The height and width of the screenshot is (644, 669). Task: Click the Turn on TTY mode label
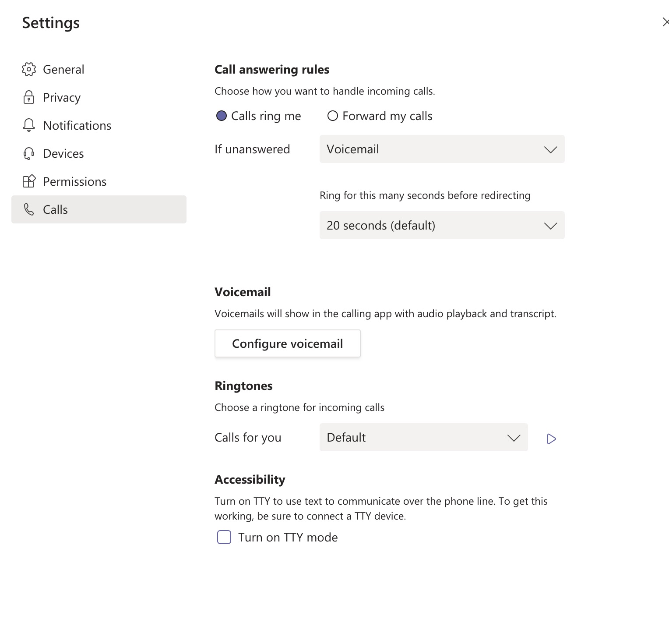point(288,537)
